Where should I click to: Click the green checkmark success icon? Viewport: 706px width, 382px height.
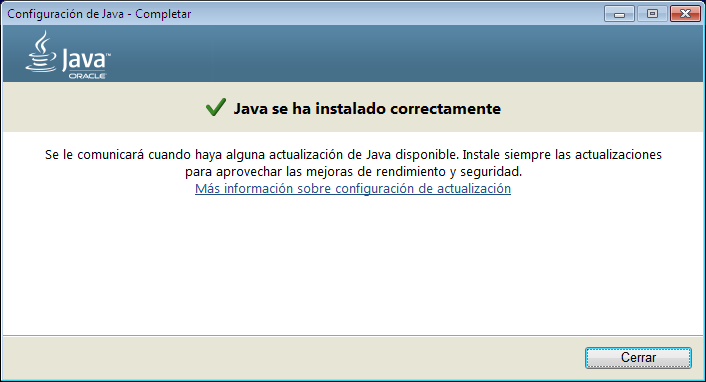[x=216, y=108]
